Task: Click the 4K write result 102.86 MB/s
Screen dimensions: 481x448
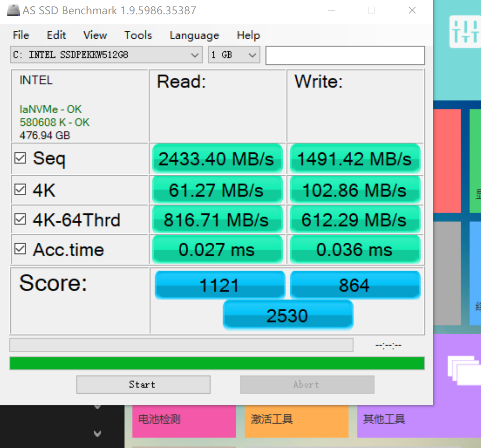Action: (x=355, y=190)
